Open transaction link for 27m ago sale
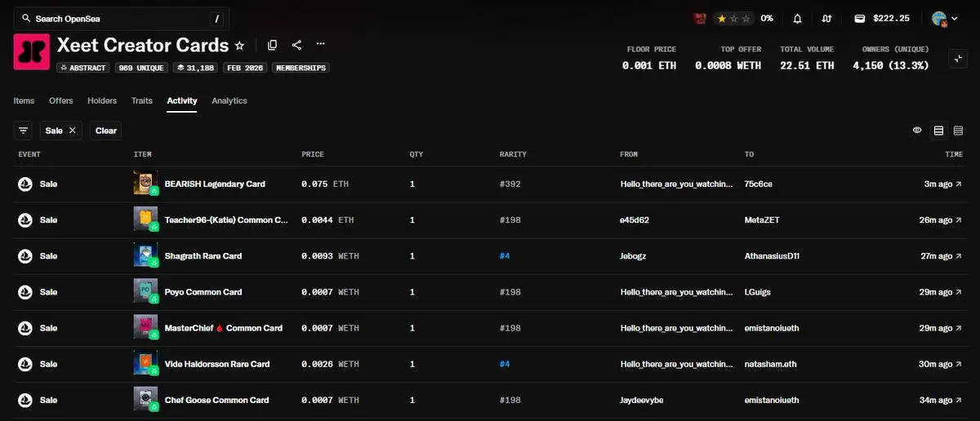Screen dimensions: 980x421 960,256
